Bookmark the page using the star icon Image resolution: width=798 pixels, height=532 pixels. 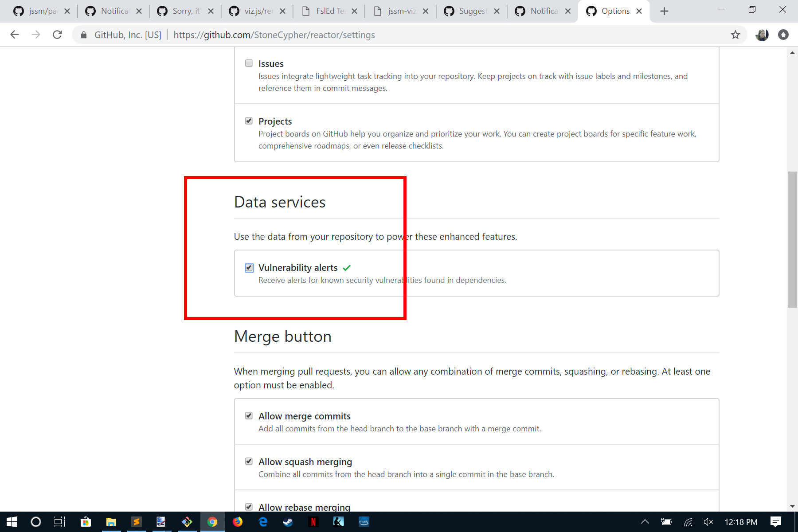click(x=735, y=35)
